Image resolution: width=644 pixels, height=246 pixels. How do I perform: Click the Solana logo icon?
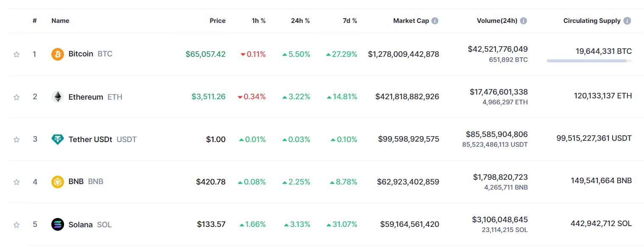58,224
